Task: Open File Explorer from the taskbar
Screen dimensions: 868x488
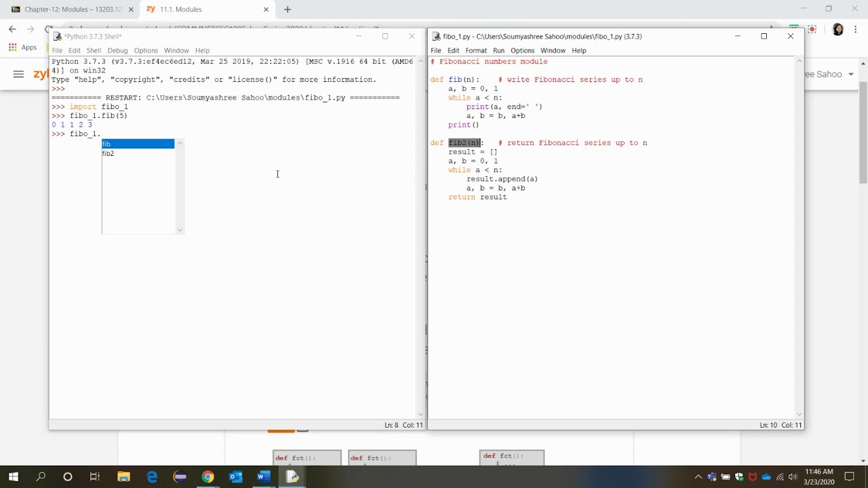Action: tap(123, 477)
